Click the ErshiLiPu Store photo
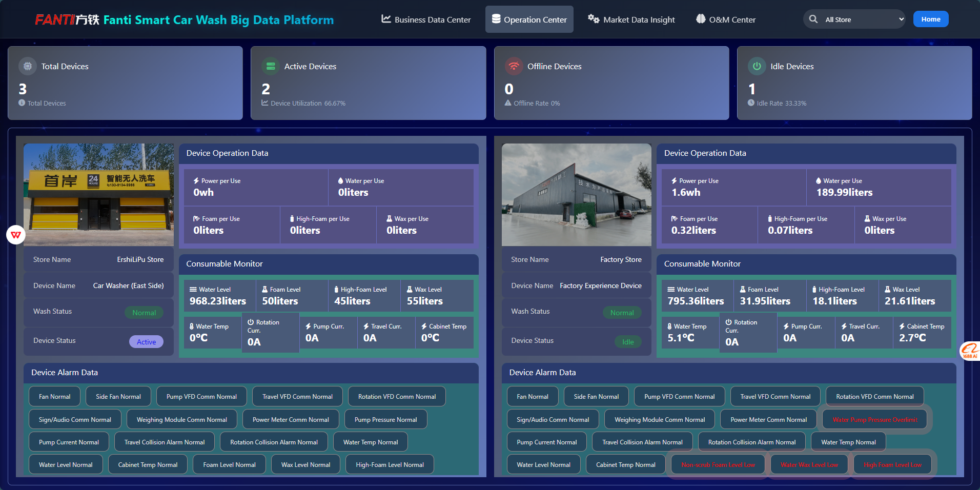980x490 pixels. pos(98,195)
